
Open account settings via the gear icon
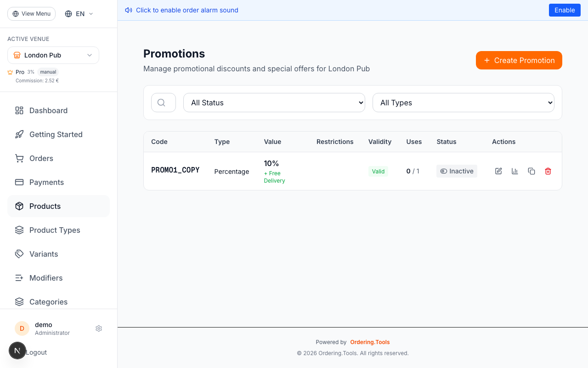(98, 328)
